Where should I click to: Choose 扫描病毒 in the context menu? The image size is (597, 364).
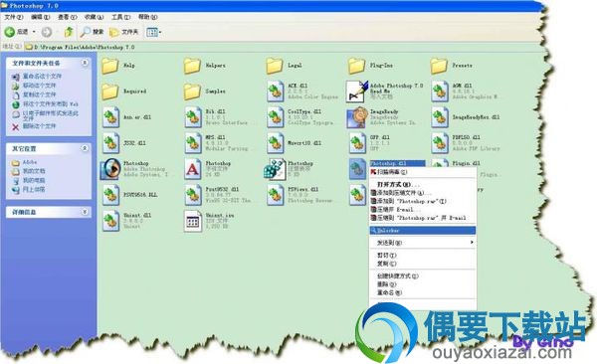[423, 172]
